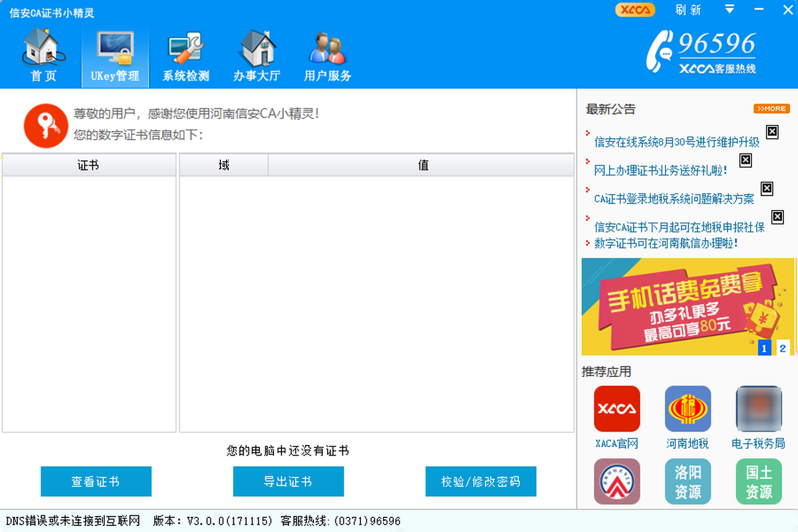This screenshot has height=532, width=798.
Task: Switch to the 系统检测 tab
Action: pos(186,56)
